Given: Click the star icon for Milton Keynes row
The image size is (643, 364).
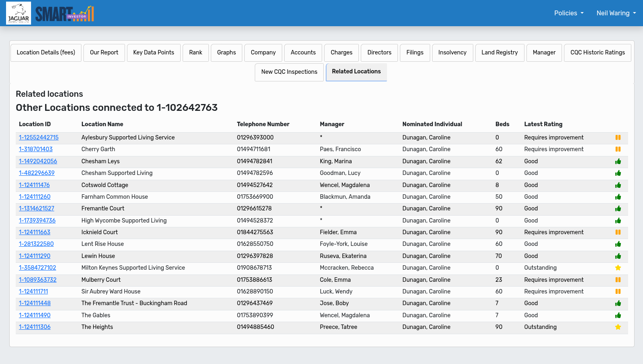Looking at the screenshot, I should coord(618,268).
